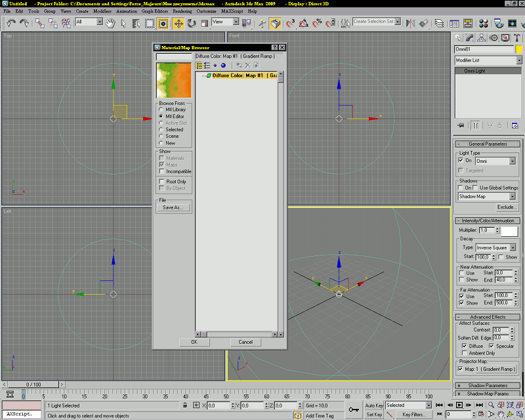
Task: Open Create Selection Set dropdown
Action: pyautogui.click(x=398, y=22)
